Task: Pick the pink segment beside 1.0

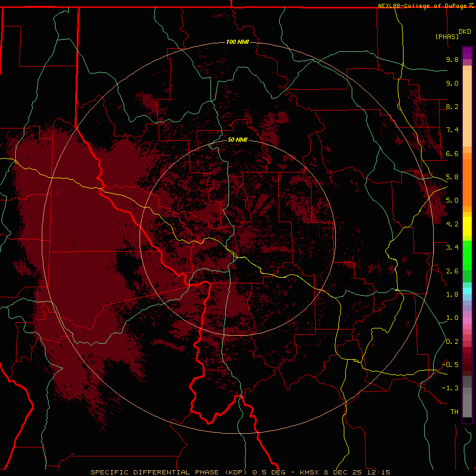Action: pyautogui.click(x=467, y=321)
